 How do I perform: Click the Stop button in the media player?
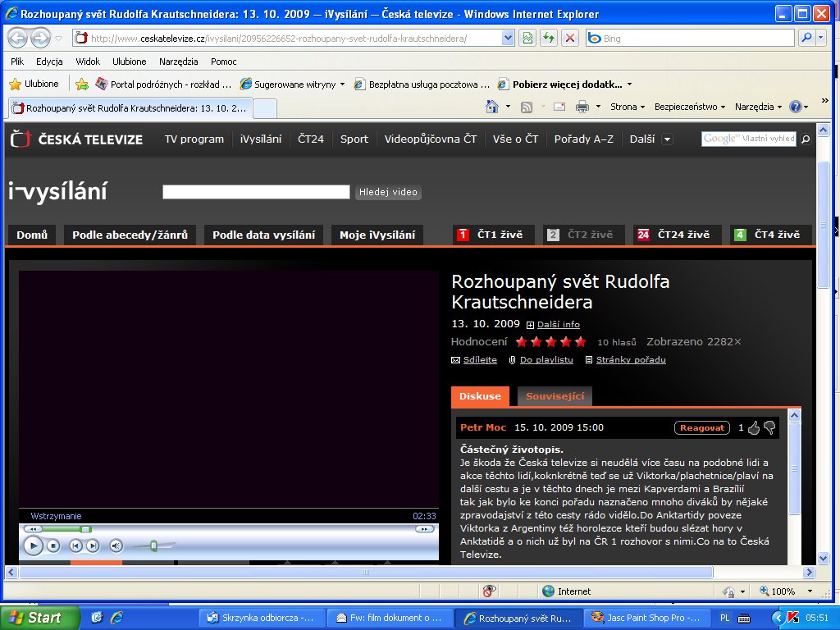[x=53, y=546]
